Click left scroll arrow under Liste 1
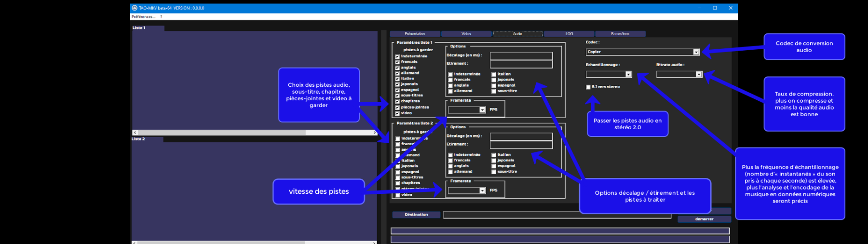This screenshot has width=868, height=244. [135, 133]
